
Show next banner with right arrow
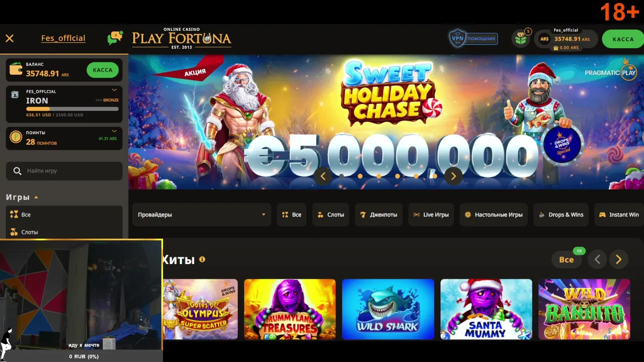coord(453,176)
